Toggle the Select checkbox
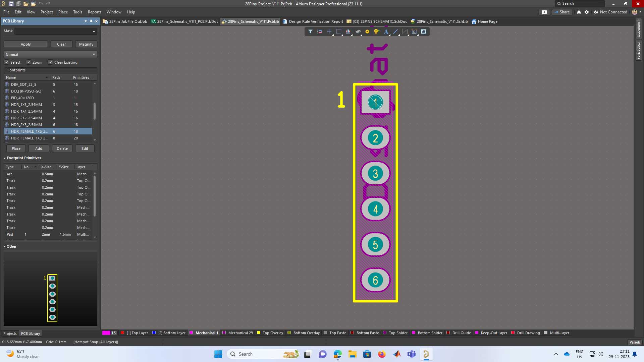 [x=6, y=62]
